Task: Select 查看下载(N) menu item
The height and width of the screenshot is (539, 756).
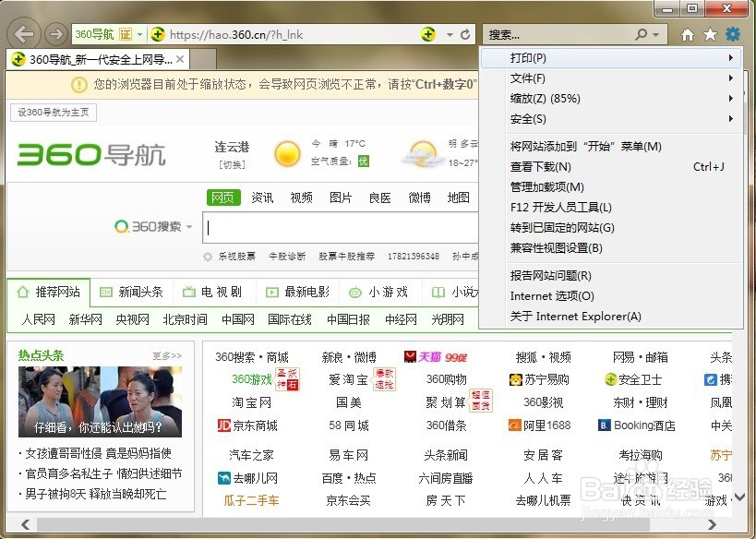Action: coord(611,167)
